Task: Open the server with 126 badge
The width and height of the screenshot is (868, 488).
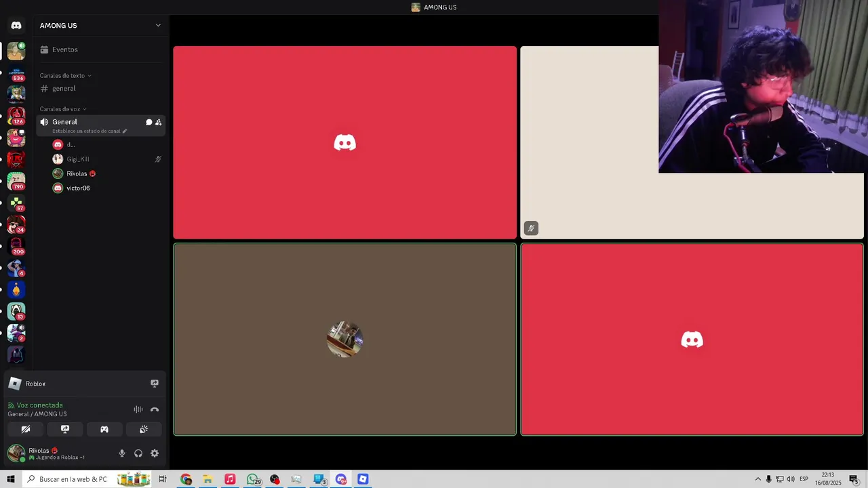Action: click(16, 116)
